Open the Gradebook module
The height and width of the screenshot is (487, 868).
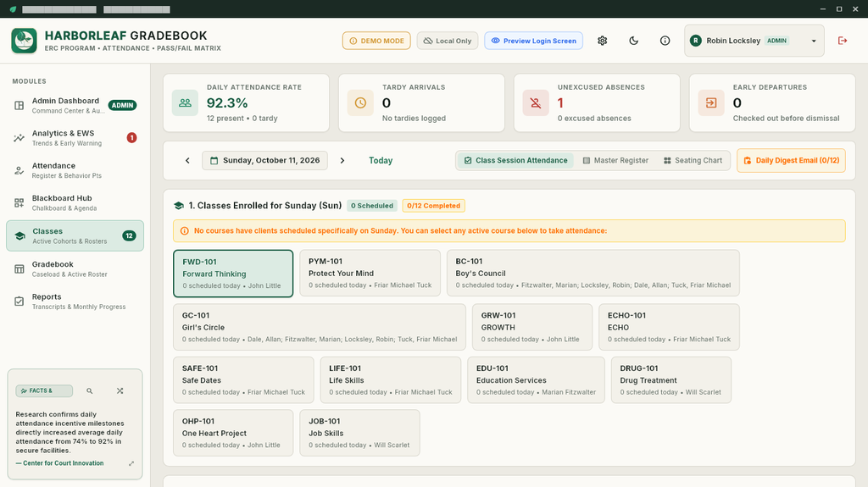(75, 269)
